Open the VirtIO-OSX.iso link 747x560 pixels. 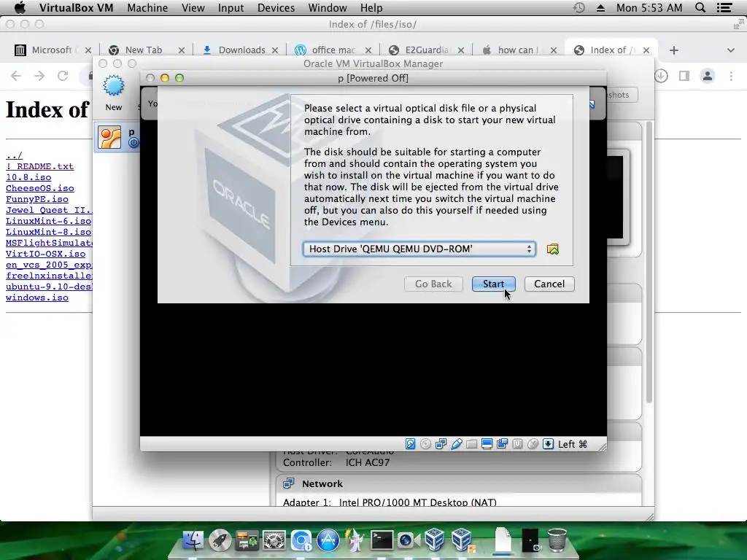[46, 254]
